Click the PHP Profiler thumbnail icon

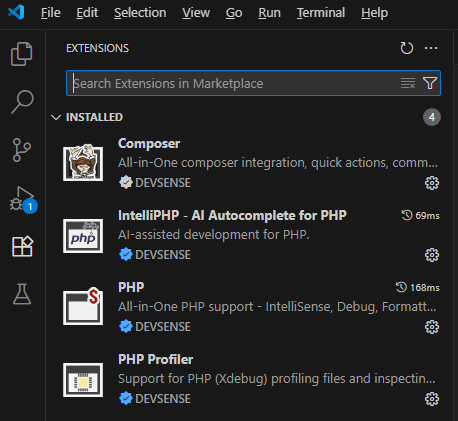[x=83, y=380]
